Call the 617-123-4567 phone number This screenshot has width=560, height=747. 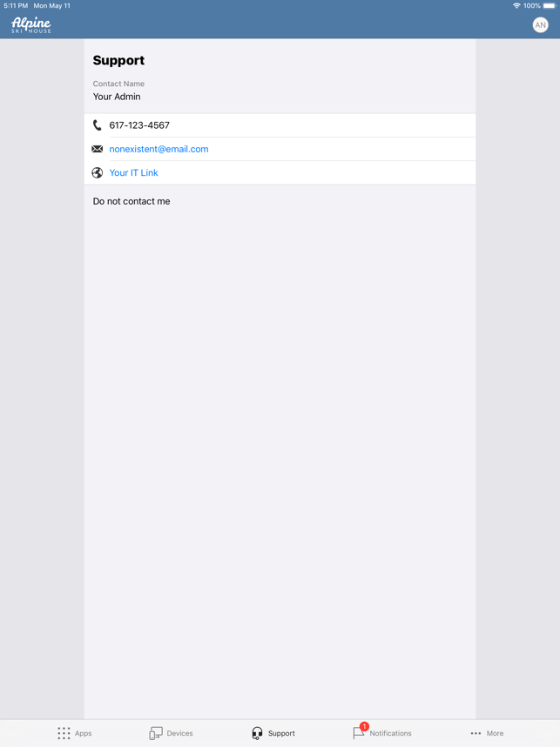click(139, 125)
